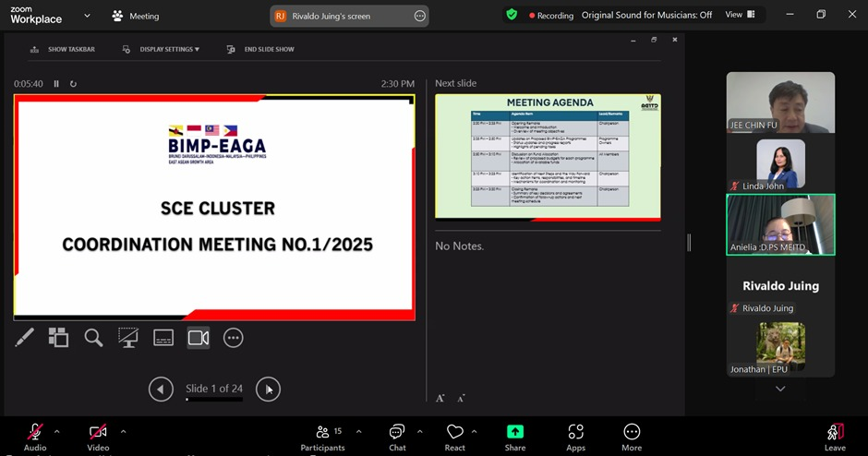
Task: Click the panel resize handle beside gallery
Action: click(689, 243)
